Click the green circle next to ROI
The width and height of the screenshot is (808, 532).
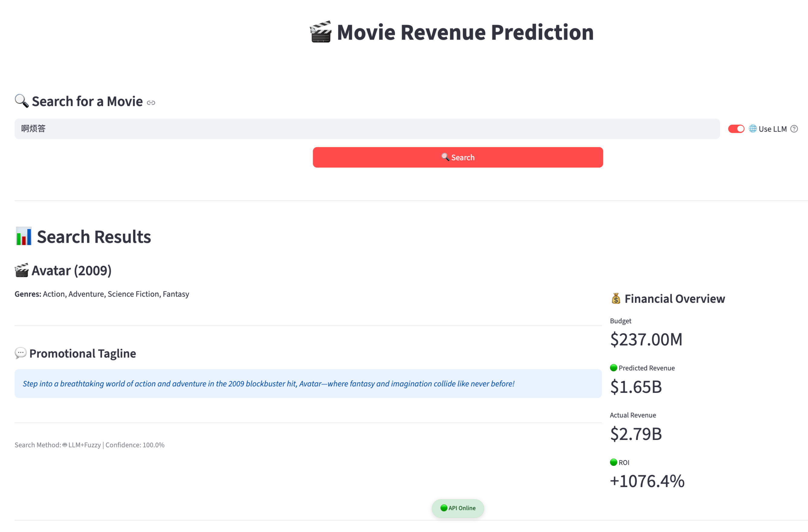[613, 462]
